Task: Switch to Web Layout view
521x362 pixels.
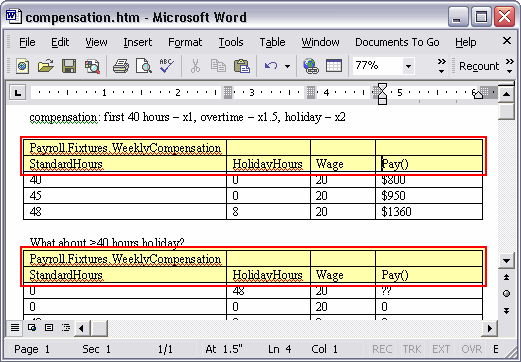Action: point(32,328)
